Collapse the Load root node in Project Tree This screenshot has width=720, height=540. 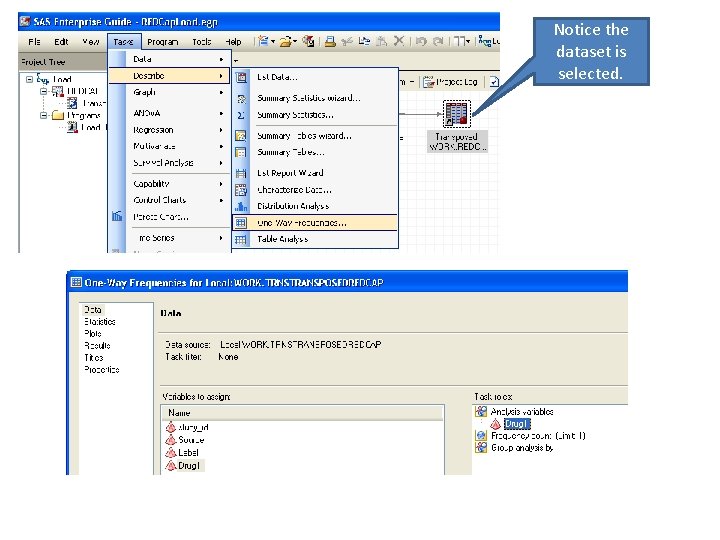pos(29,79)
